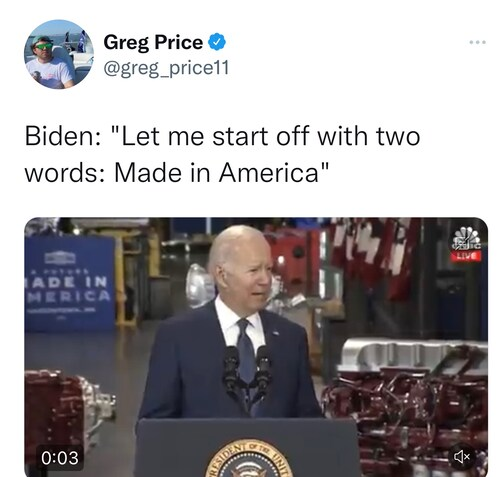
Task: Click the red LIVE badge in video
Action: pyautogui.click(x=467, y=256)
